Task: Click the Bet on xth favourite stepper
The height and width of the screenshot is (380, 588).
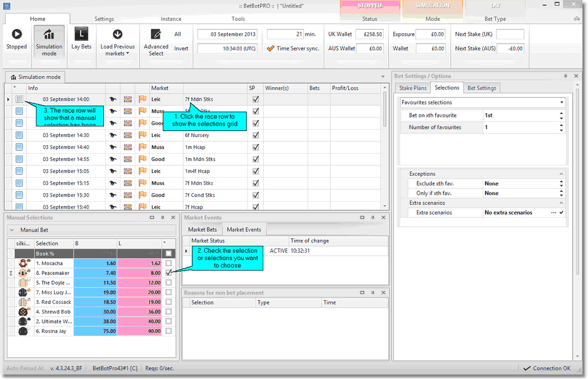Action: click(562, 116)
